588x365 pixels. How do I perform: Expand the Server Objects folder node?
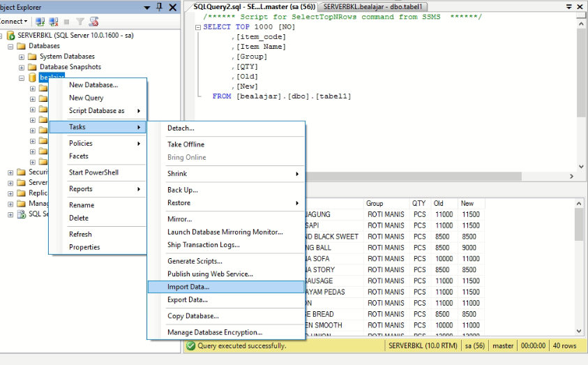coord(10,183)
